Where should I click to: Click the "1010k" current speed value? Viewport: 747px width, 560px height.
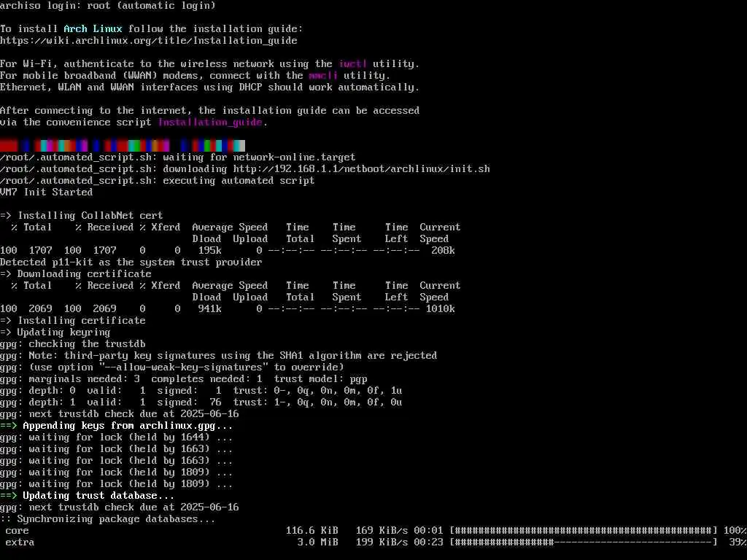pos(440,309)
